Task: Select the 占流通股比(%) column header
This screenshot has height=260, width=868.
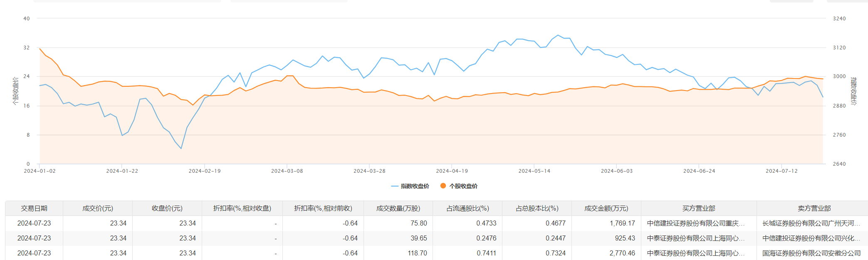Action: click(467, 208)
